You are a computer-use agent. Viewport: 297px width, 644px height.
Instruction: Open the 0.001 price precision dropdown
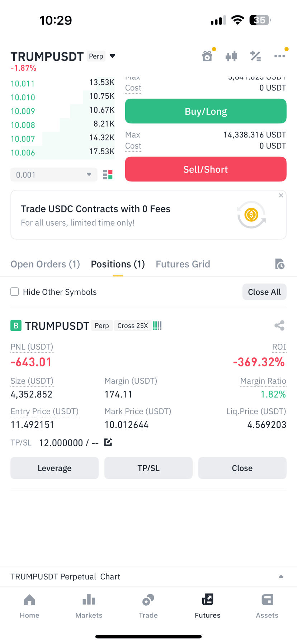click(x=54, y=175)
